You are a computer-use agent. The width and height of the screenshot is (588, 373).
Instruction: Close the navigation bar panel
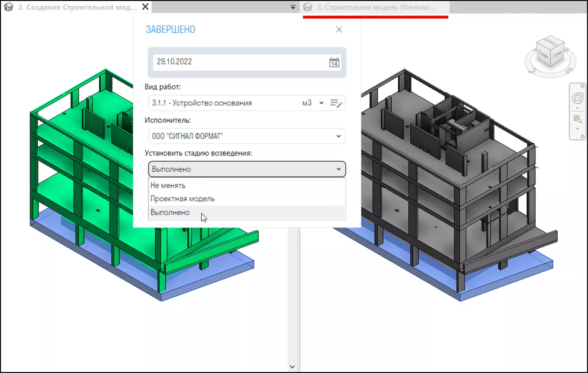[x=582, y=86]
